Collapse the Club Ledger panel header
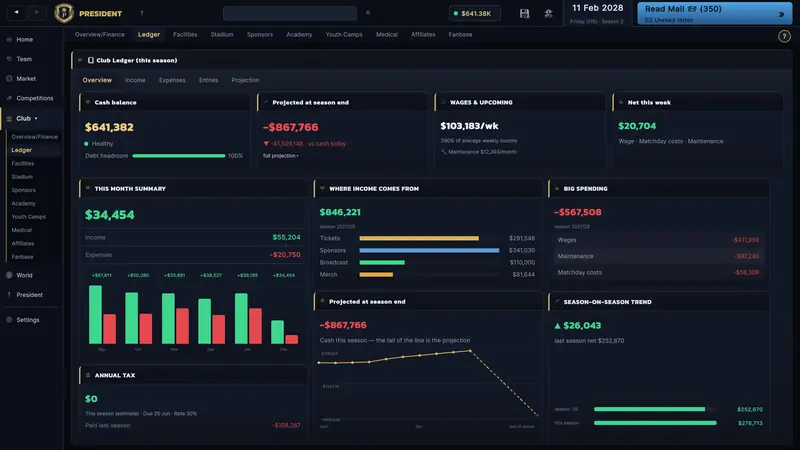Image resolution: width=800 pixels, height=450 pixels. (x=80, y=60)
